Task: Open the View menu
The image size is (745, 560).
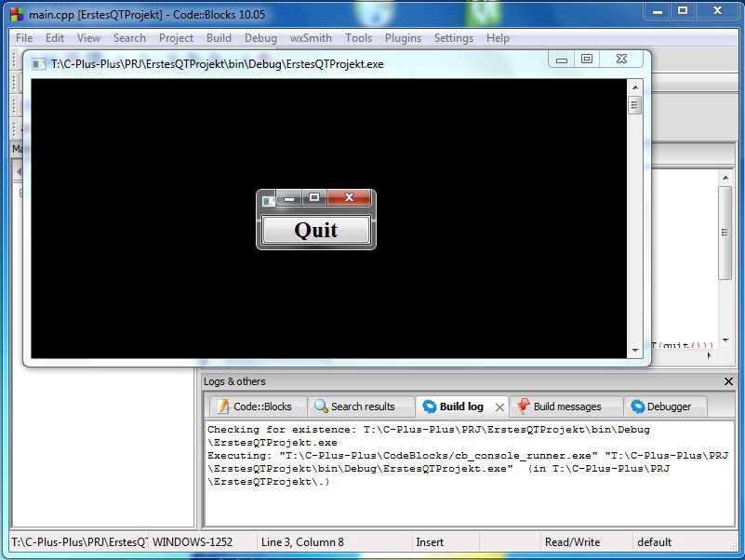Action: pyautogui.click(x=89, y=38)
